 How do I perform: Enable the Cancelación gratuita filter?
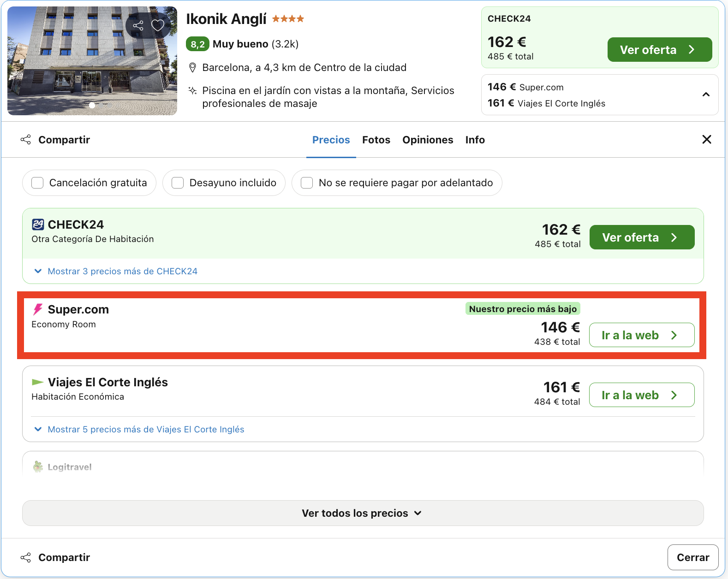tap(37, 183)
